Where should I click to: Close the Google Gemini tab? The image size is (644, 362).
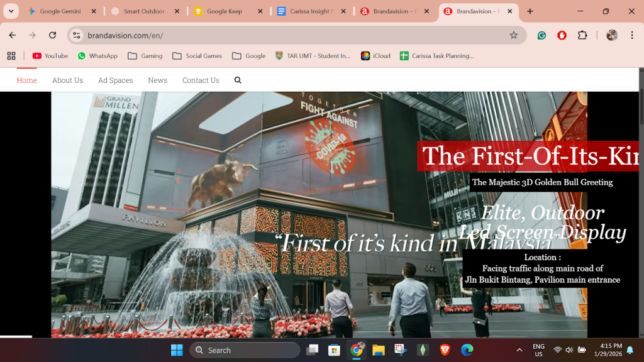94,11
